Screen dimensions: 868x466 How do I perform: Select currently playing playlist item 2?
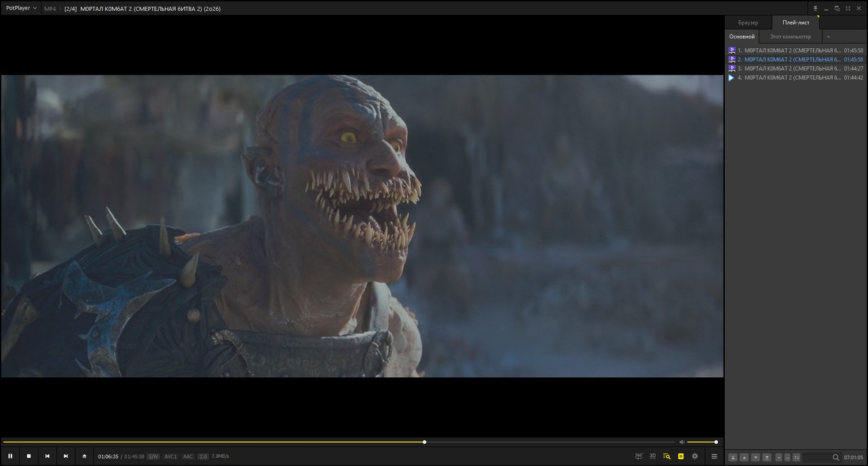tap(795, 60)
